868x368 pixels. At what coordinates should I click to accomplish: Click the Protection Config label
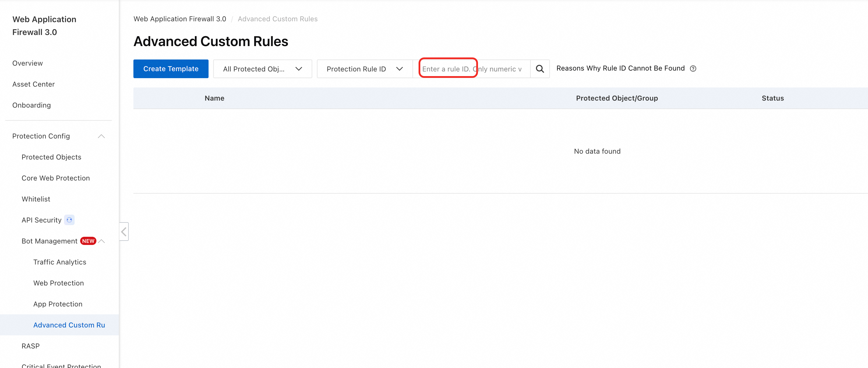41,136
